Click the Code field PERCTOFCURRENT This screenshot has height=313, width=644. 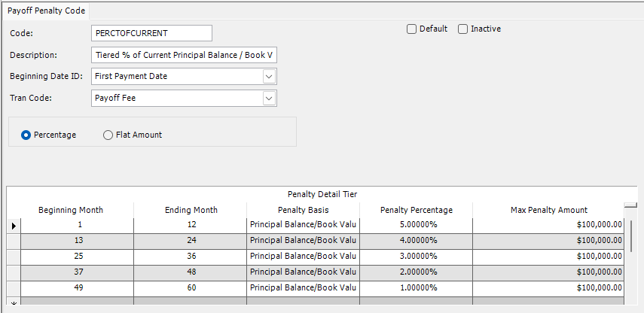pos(151,33)
